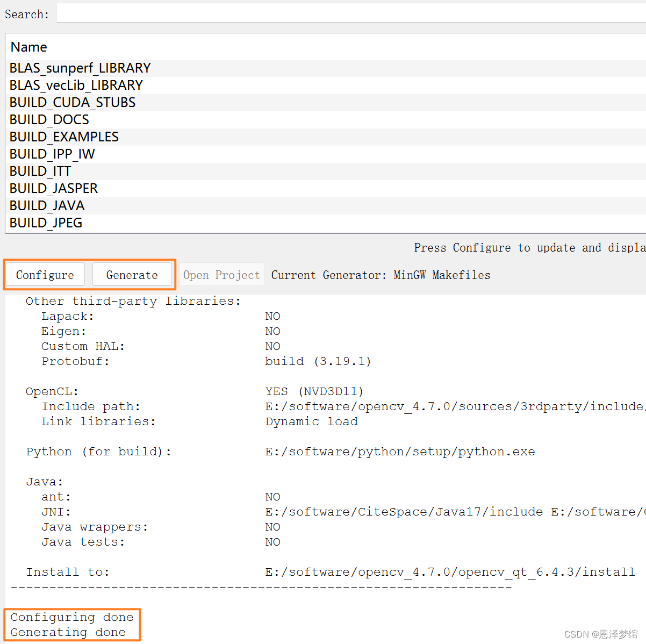Toggle the BUILD_JAVA option

[47, 205]
